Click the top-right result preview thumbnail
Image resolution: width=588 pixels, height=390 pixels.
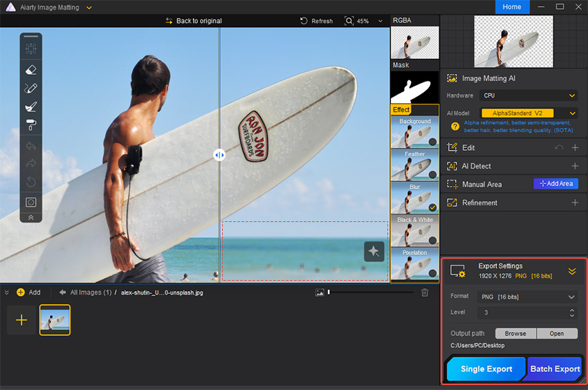tap(513, 41)
